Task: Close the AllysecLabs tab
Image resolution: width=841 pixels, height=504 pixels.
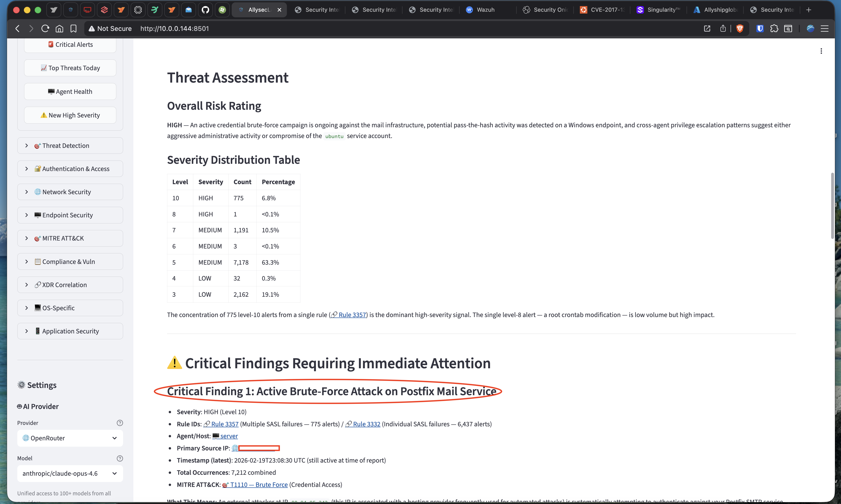Action: 279,10
